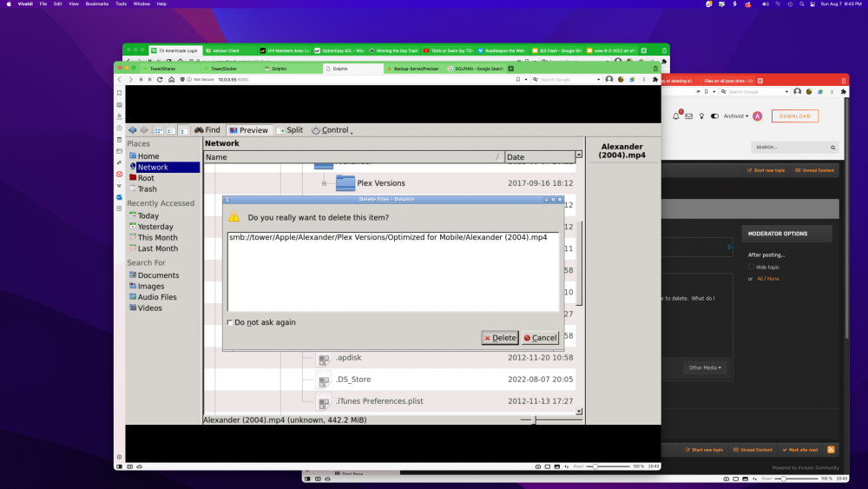The width and height of the screenshot is (868, 489).
Task: Click browser reload button in Dolphin window
Action: click(x=160, y=80)
